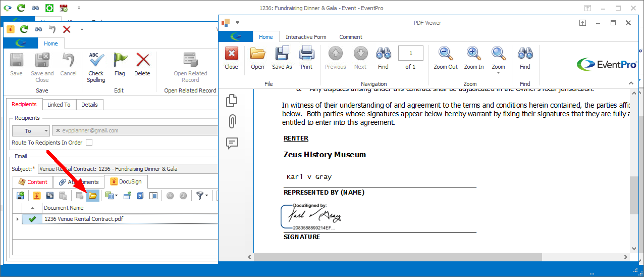
Task: Remove the evpplanner@gmail.com recipient
Action: click(x=58, y=130)
